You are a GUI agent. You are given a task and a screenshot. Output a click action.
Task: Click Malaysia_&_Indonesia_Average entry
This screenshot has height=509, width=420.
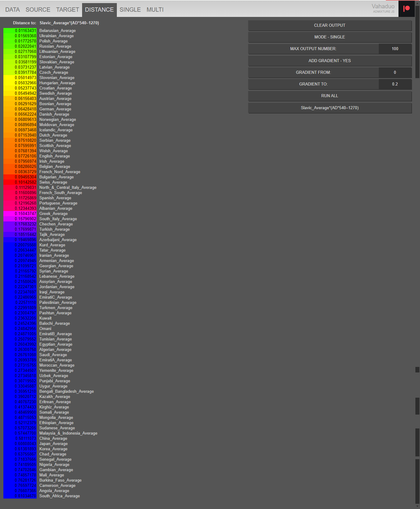[68, 433]
